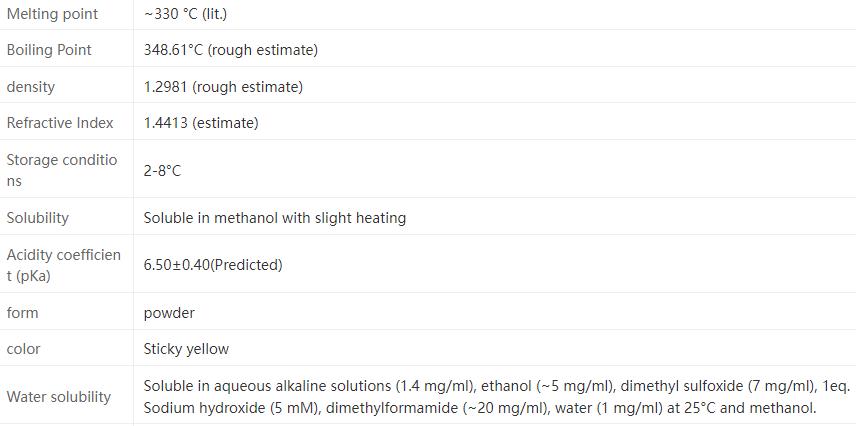The height and width of the screenshot is (426, 856).
Task: Click the ~330 °C (lit.) value
Action: (187, 14)
